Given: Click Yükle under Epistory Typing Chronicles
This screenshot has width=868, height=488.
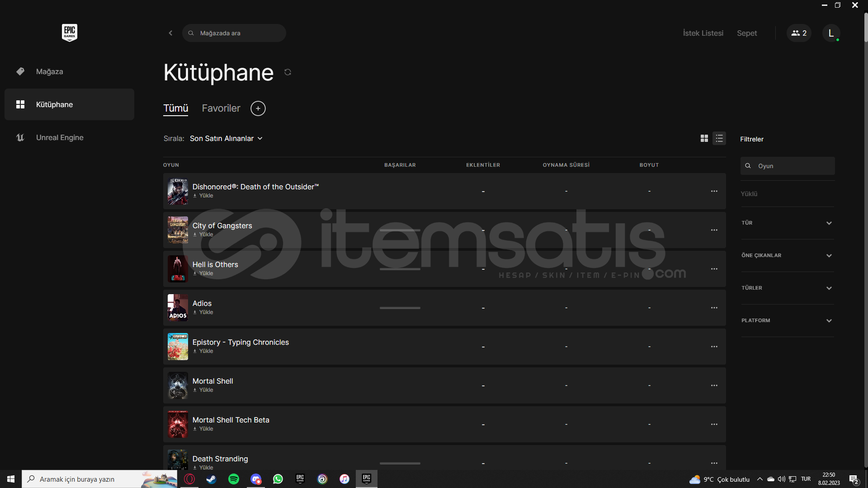Looking at the screenshot, I should 203,351.
